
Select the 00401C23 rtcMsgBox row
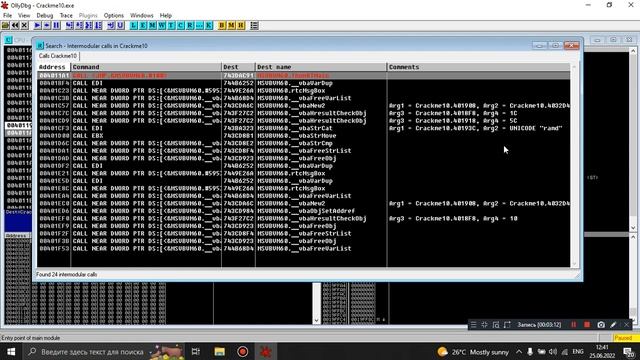point(304,91)
